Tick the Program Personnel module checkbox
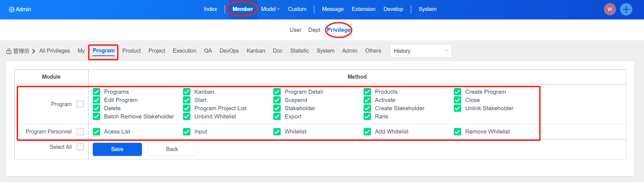This screenshot has width=644, height=182. coord(80,132)
